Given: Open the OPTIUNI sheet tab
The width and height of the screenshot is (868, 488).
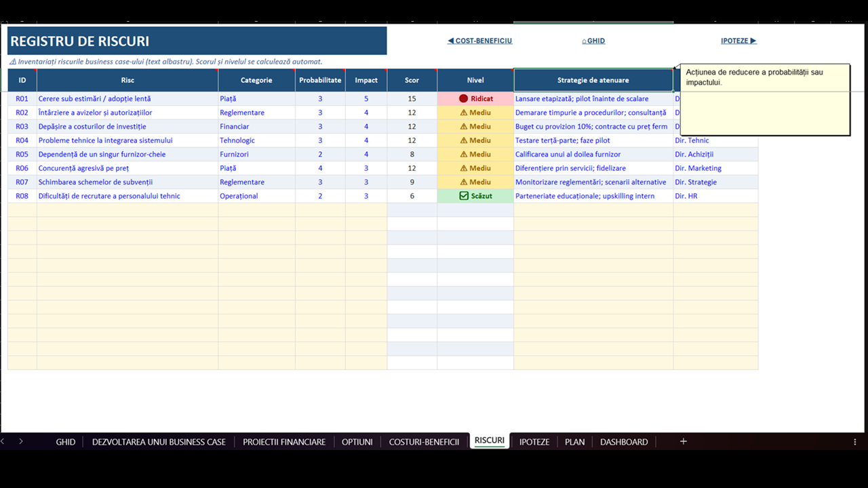Looking at the screenshot, I should (x=357, y=442).
